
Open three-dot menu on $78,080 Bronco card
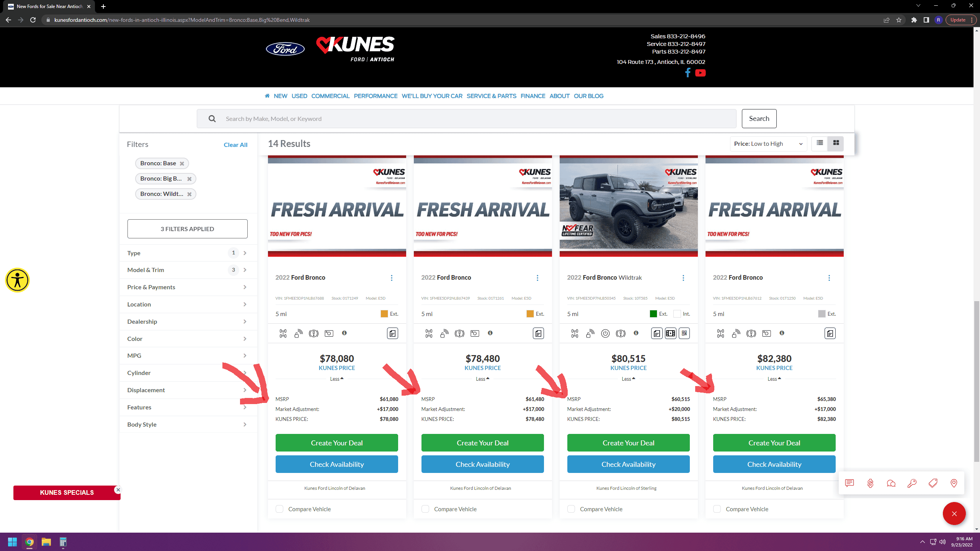pyautogui.click(x=392, y=278)
